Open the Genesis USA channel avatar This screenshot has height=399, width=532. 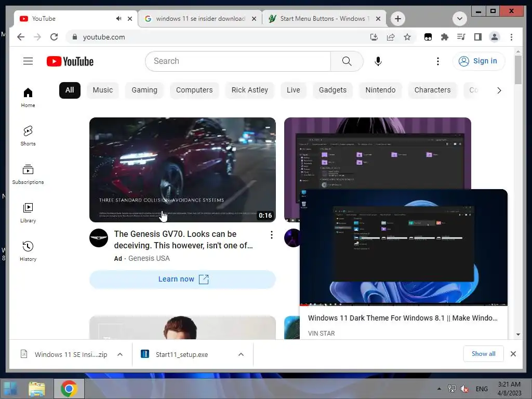pyautogui.click(x=99, y=238)
